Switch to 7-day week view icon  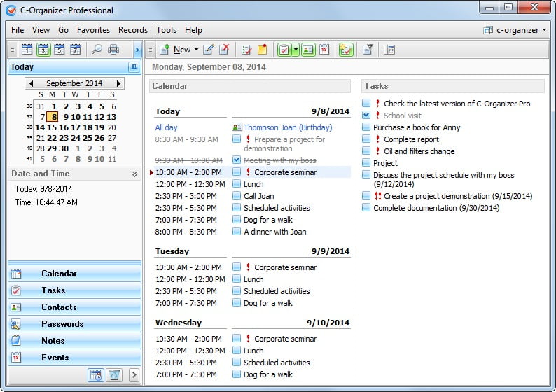tap(75, 50)
